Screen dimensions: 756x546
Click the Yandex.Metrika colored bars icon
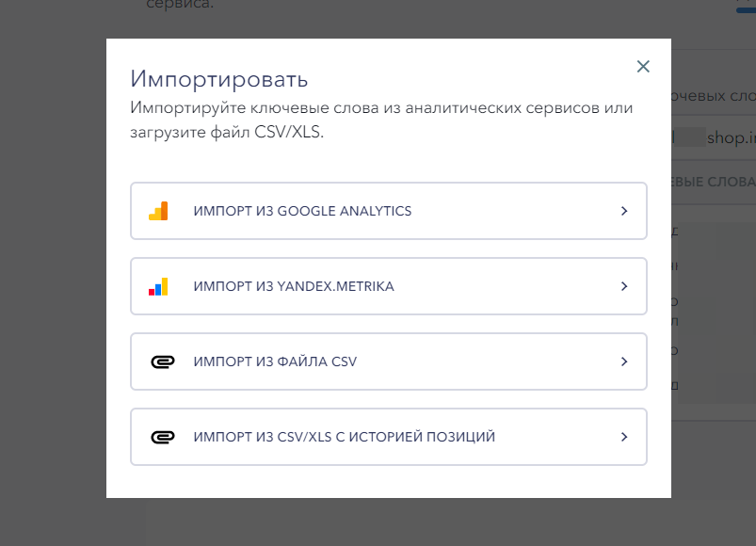(158, 286)
